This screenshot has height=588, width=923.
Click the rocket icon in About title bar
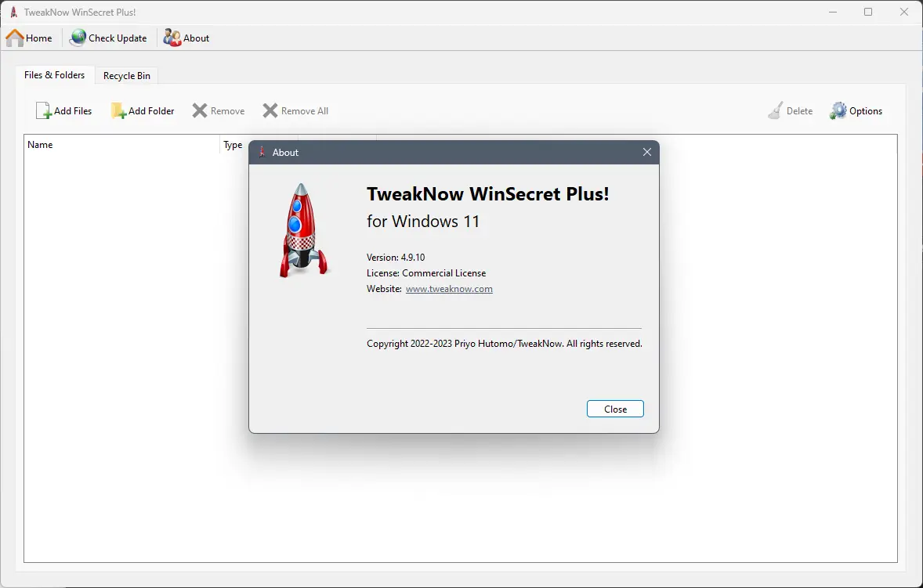coord(262,153)
